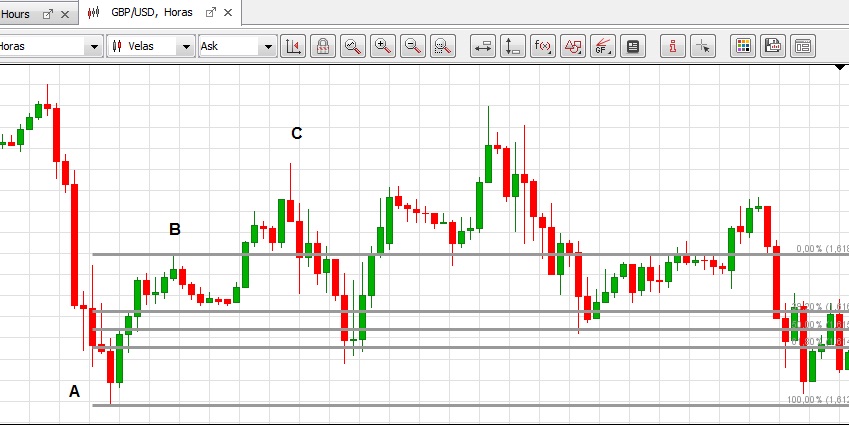This screenshot has height=425, width=849.
Task: Toggle the red info OHLC button
Action: point(673,46)
